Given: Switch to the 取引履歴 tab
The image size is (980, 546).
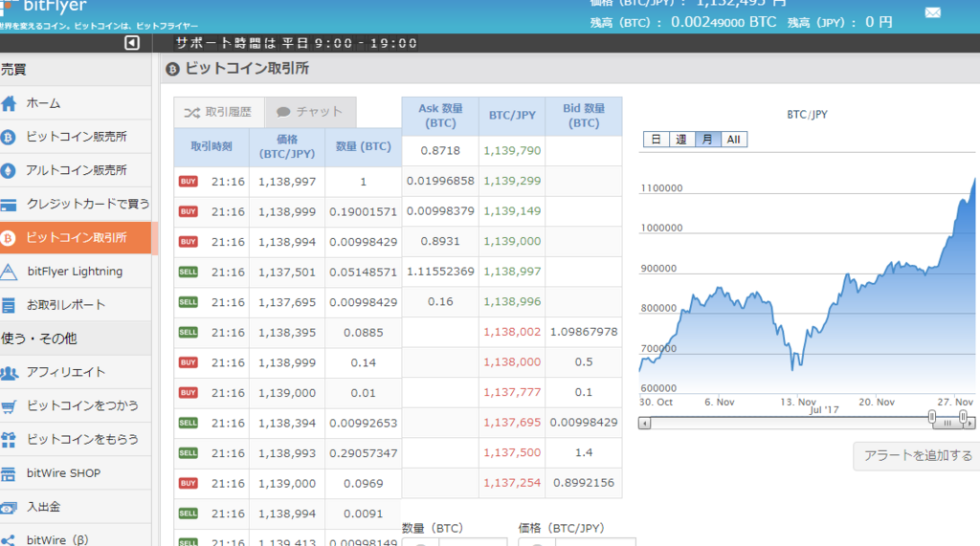Looking at the screenshot, I should click(219, 112).
